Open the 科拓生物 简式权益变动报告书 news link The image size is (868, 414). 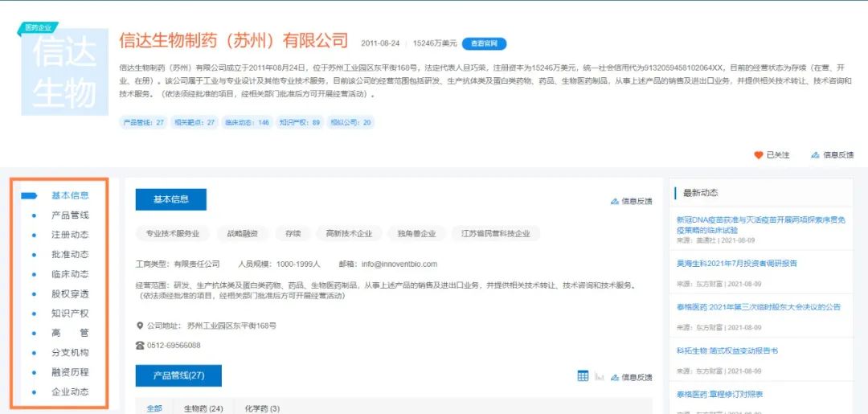727,351
